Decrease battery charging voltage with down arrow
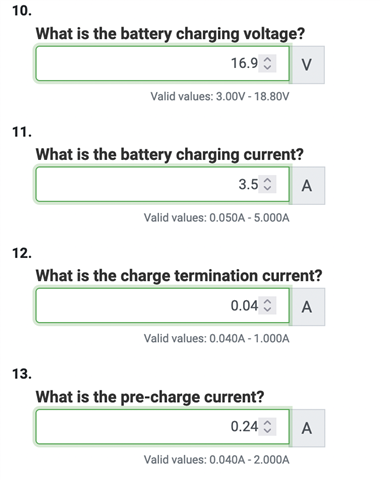This screenshot has height=480, width=380. [x=267, y=67]
